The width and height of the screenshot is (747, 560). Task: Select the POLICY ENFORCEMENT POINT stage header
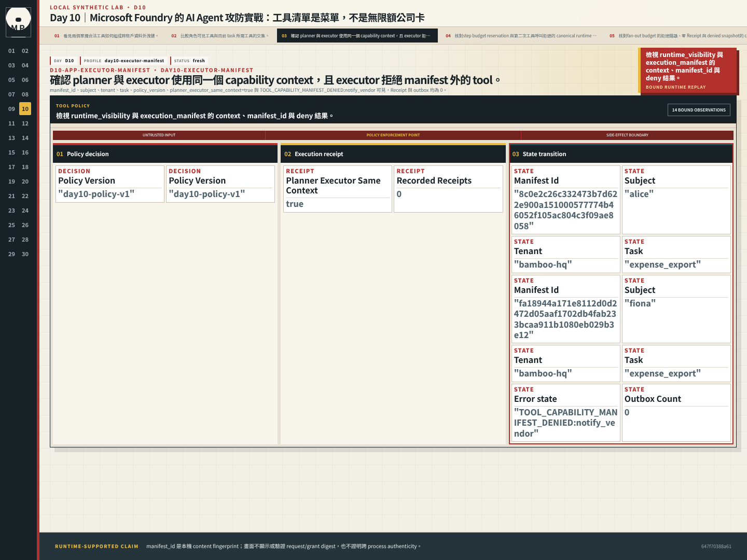click(x=393, y=135)
